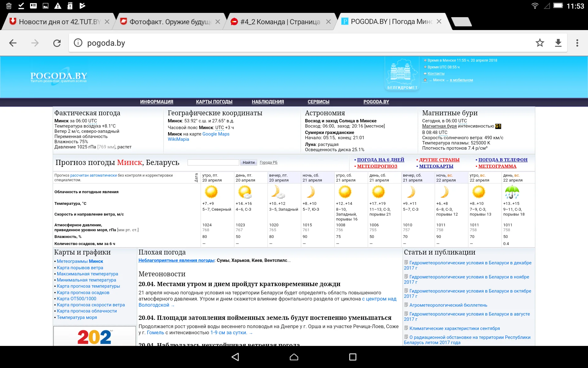Screen dimensions: 588x368
Task: Click the envelope icon beside Контакты
Action: pos(425,74)
